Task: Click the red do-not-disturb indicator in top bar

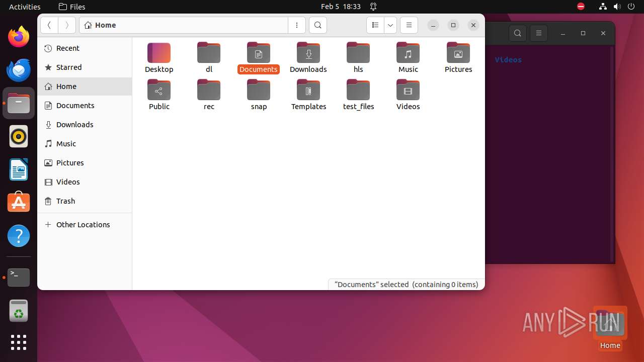Action: coord(581,7)
